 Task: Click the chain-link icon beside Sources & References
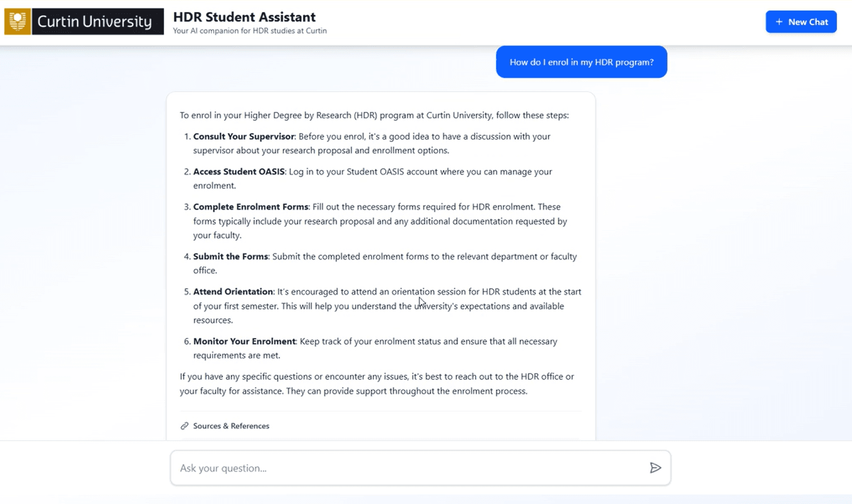point(184,426)
